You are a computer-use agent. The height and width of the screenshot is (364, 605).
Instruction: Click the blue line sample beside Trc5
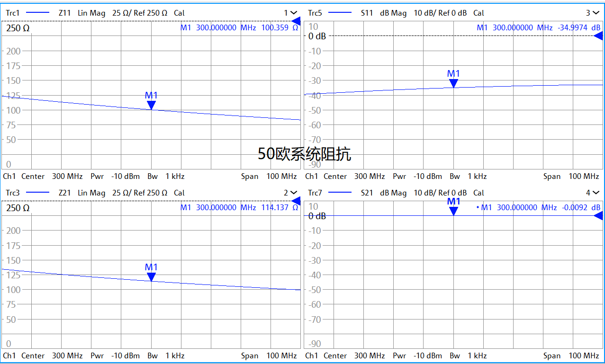(340, 13)
